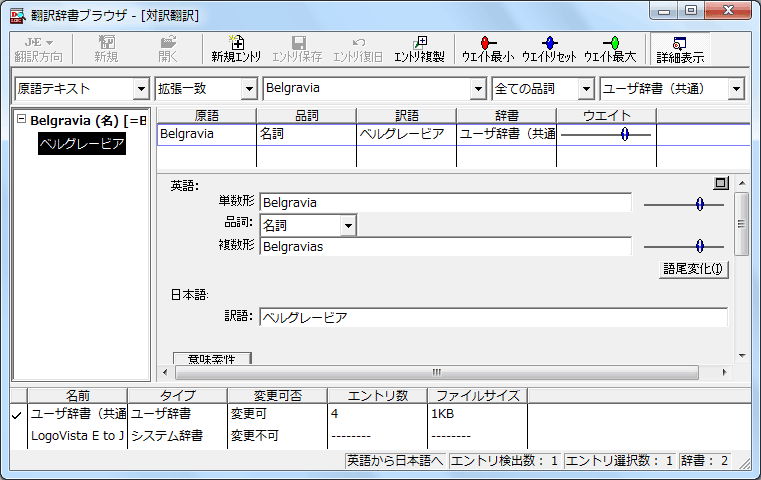Click the 語尾変化 inflection button

[694, 269]
